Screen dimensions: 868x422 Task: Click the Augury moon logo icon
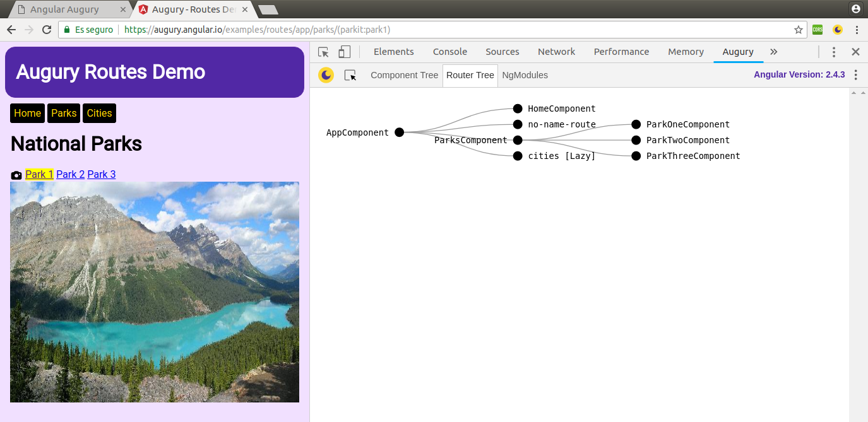(326, 75)
